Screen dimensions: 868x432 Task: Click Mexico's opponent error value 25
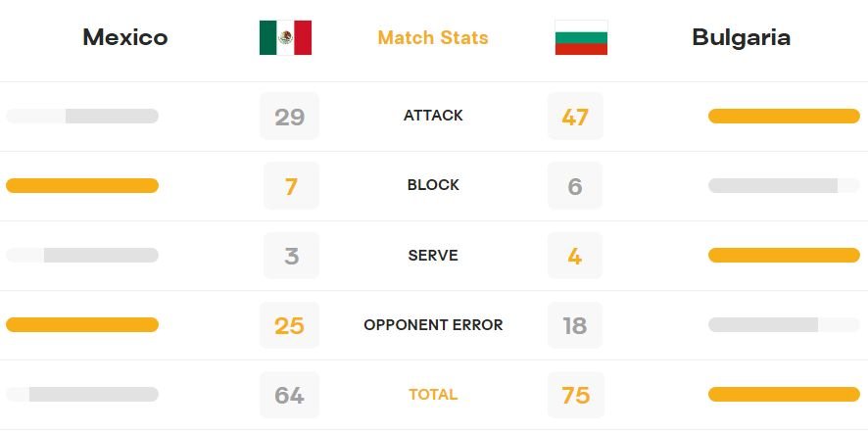point(290,325)
